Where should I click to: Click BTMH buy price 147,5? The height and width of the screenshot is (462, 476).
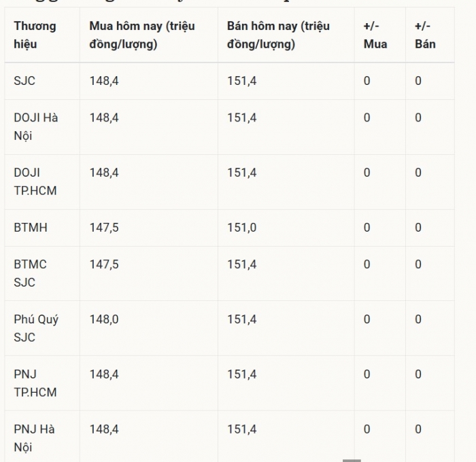104,228
